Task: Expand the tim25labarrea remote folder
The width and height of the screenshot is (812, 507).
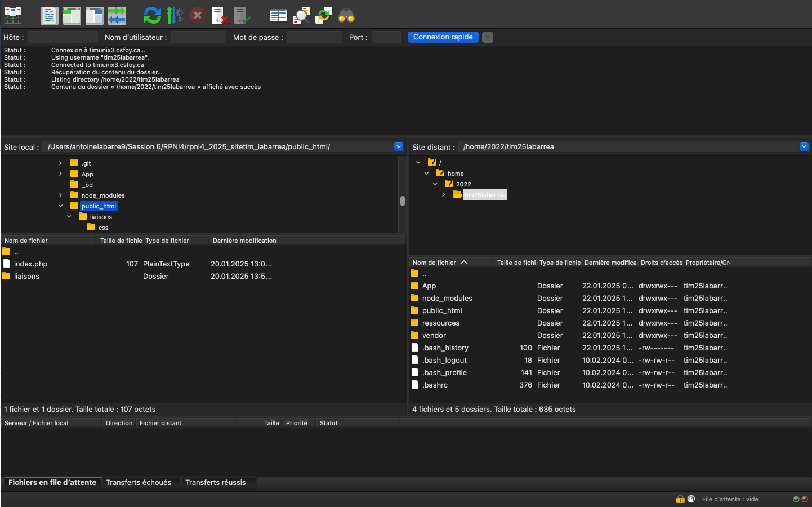Action: (x=444, y=195)
